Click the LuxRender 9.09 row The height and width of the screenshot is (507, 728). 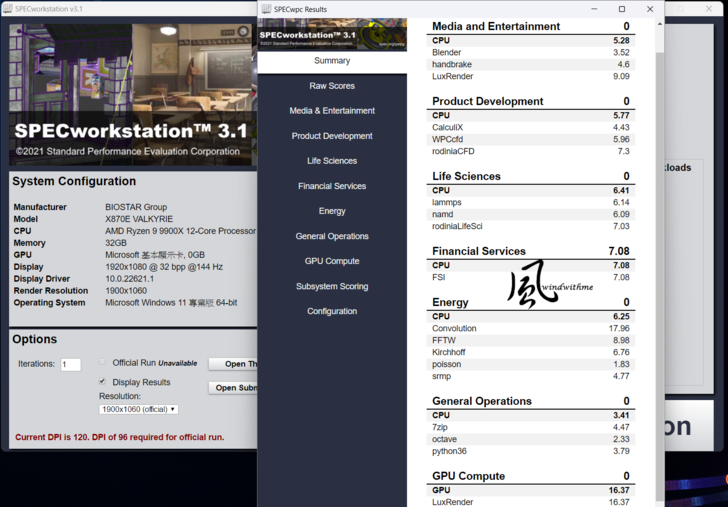coord(531,77)
